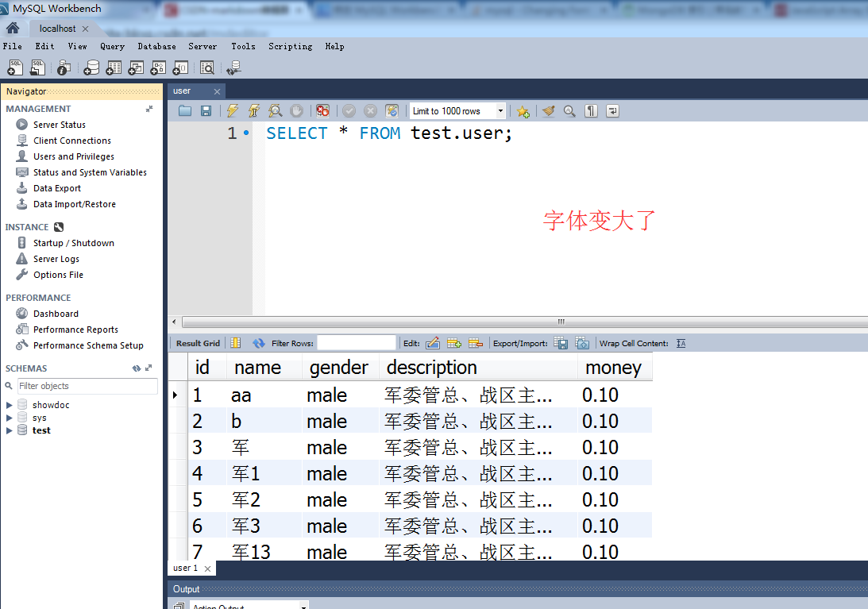This screenshot has width=868, height=609.
Task: Create a new SQL tab icon
Action: [15, 67]
